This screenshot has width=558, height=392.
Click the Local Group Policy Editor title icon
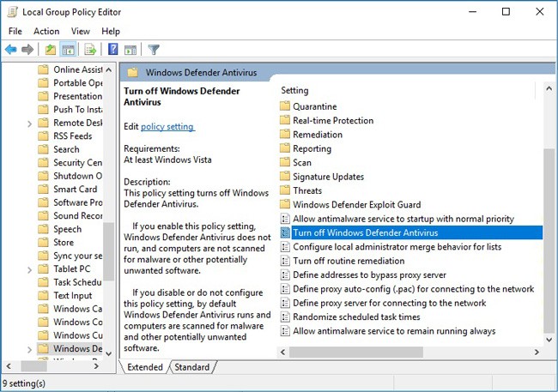12,12
